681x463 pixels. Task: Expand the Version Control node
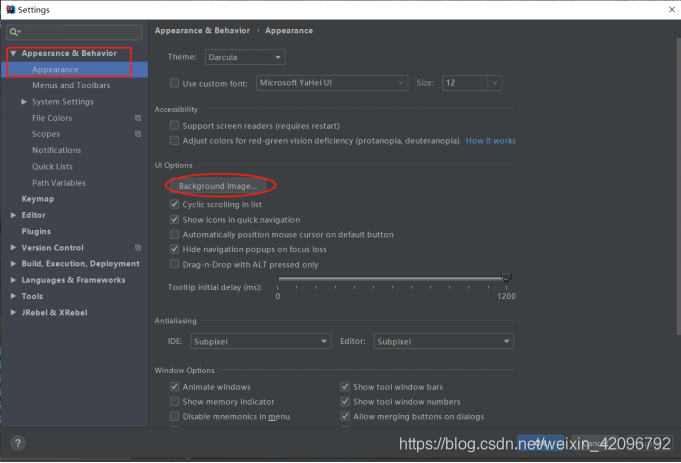(13, 248)
